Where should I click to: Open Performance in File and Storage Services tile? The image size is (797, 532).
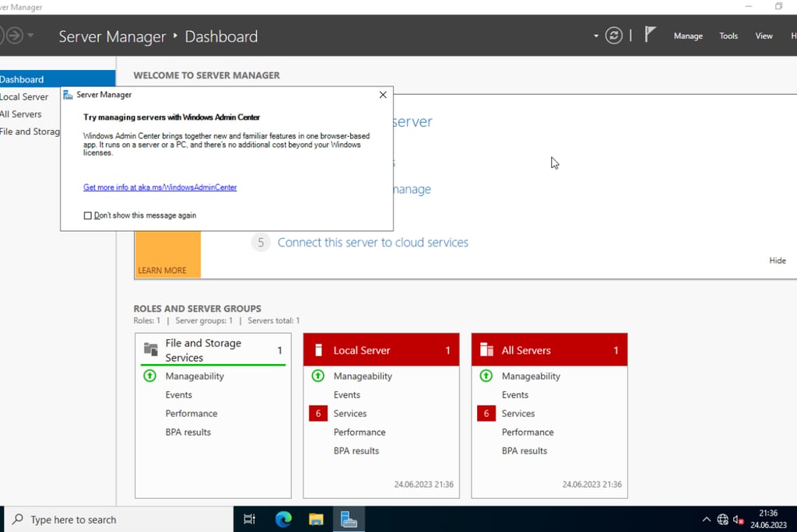[x=191, y=414]
